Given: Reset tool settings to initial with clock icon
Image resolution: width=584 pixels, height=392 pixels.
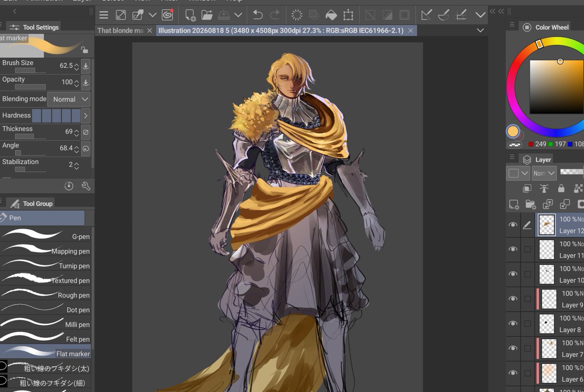Looking at the screenshot, I should pos(69,186).
